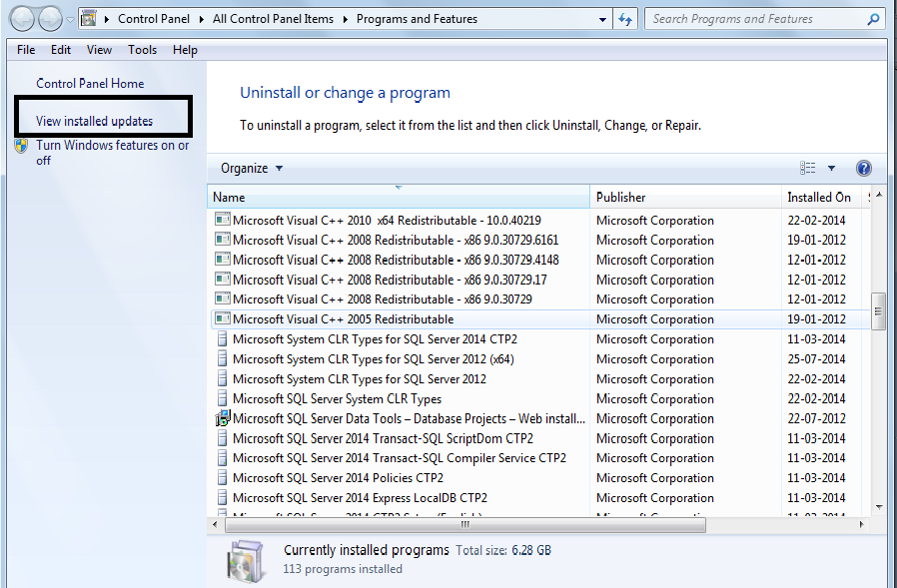
Task: Click the vertical scrollbar thumb
Action: point(879,311)
